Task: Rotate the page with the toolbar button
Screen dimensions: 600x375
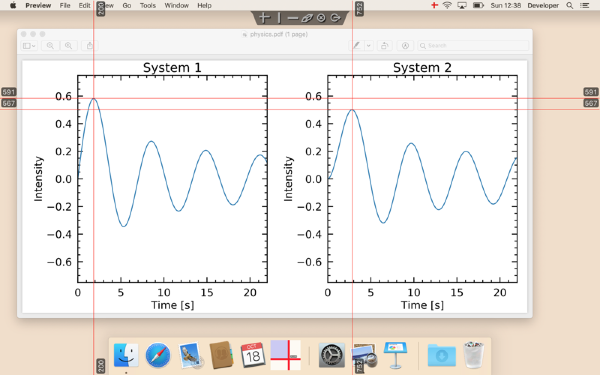Action: [384, 46]
